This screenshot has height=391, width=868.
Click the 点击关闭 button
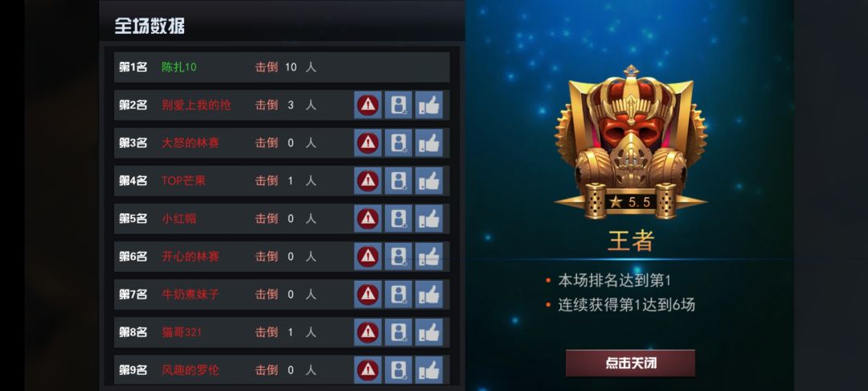pyautogui.click(x=630, y=363)
